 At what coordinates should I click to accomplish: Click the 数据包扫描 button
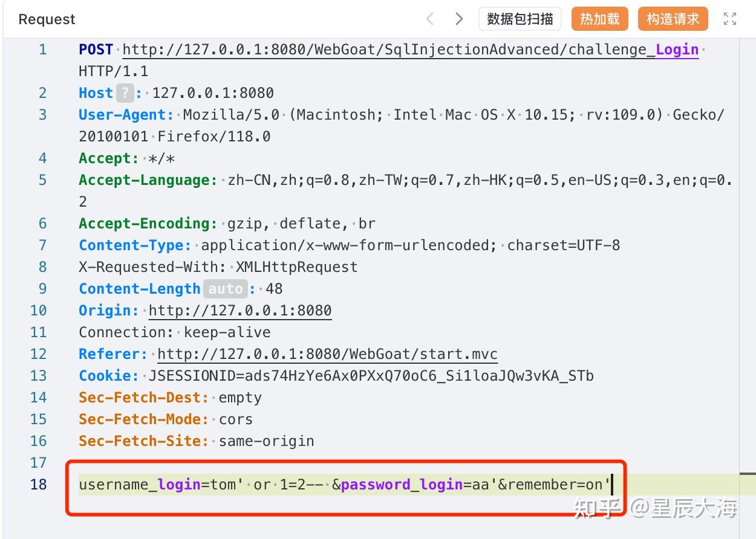[x=520, y=19]
